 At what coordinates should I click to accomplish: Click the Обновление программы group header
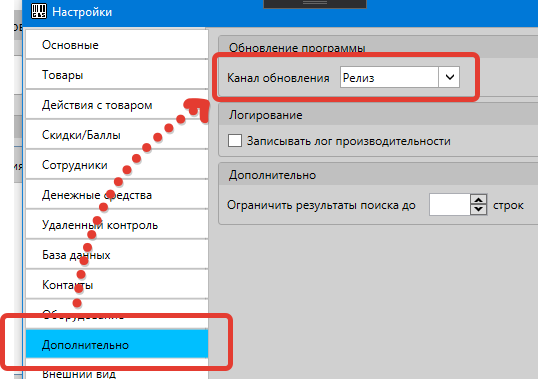pyautogui.click(x=378, y=47)
